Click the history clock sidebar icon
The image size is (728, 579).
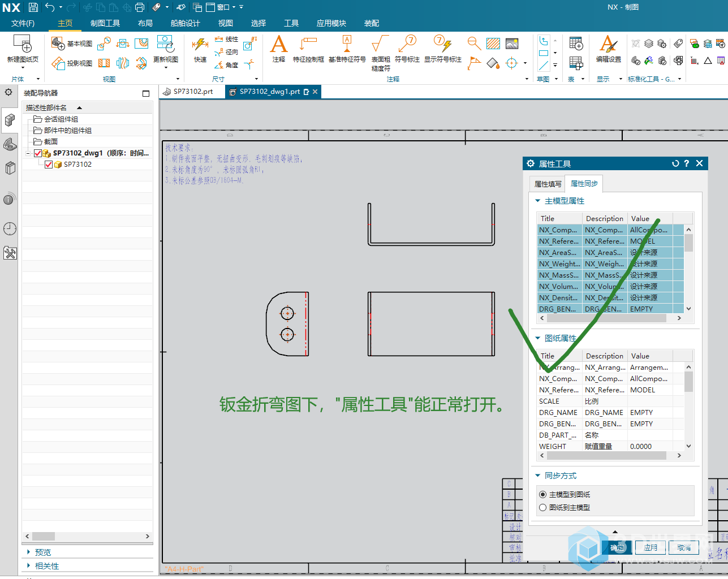pyautogui.click(x=10, y=229)
